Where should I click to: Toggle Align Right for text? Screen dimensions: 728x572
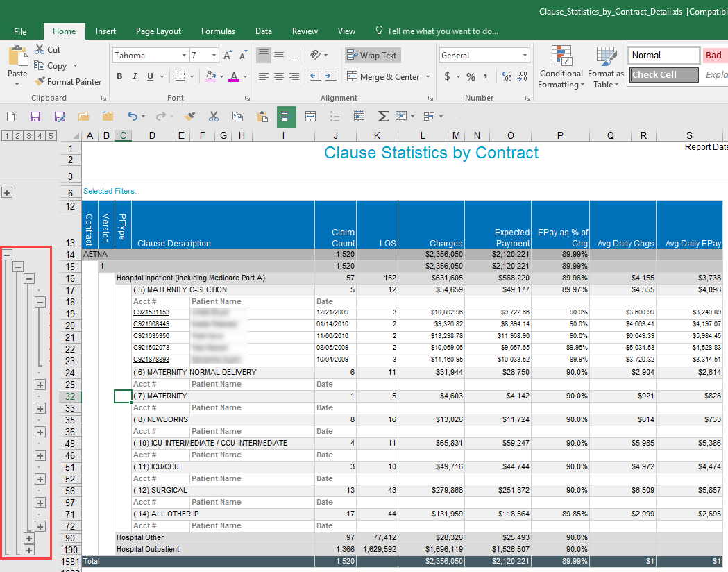tap(294, 76)
